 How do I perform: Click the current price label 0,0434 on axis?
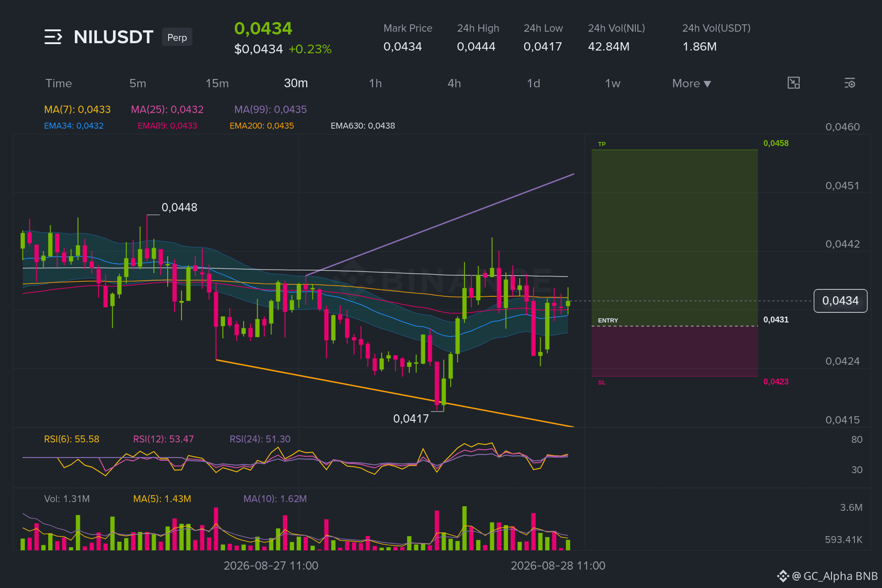coord(840,301)
